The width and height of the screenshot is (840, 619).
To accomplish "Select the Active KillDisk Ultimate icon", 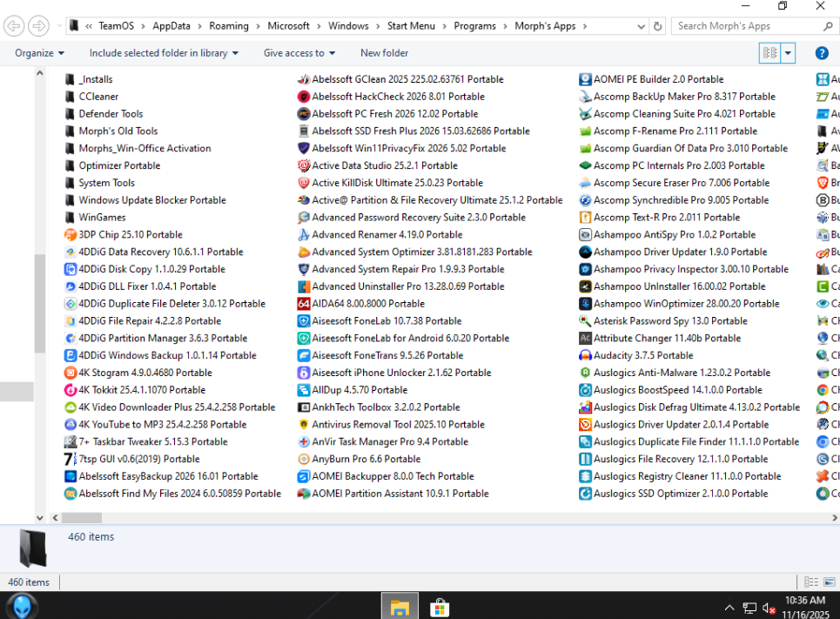I will click(304, 183).
